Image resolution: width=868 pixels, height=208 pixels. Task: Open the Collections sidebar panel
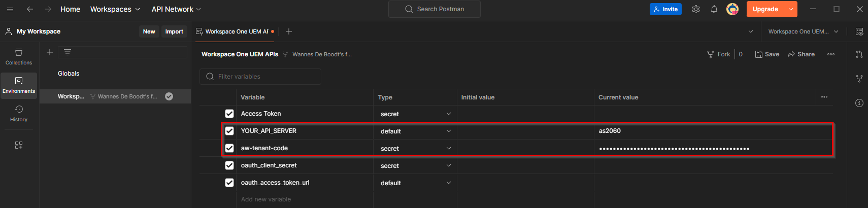(x=19, y=56)
